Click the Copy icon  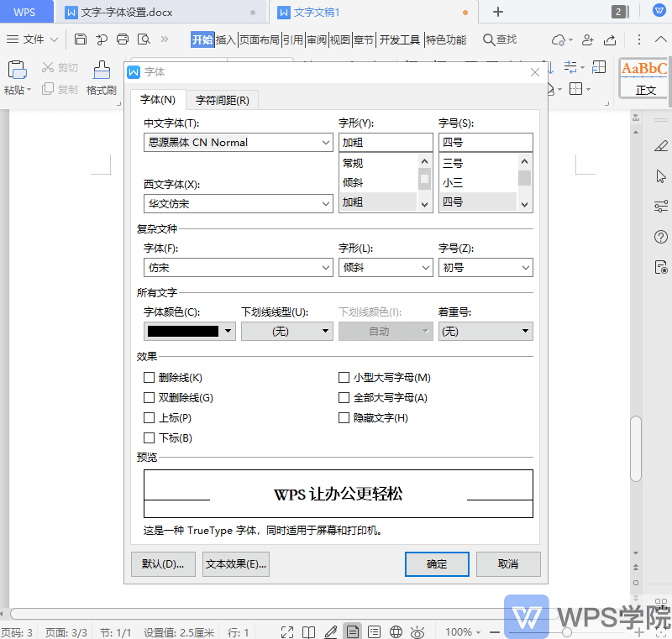(48, 89)
